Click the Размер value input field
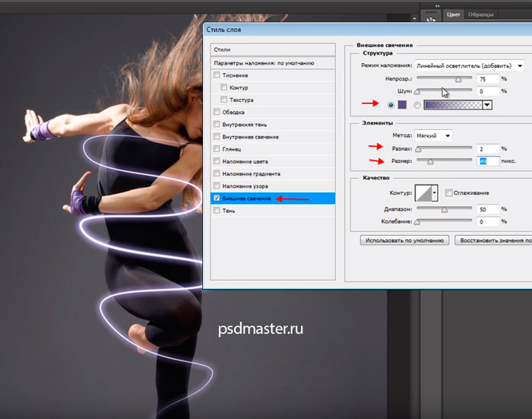532x419 pixels. coord(488,161)
